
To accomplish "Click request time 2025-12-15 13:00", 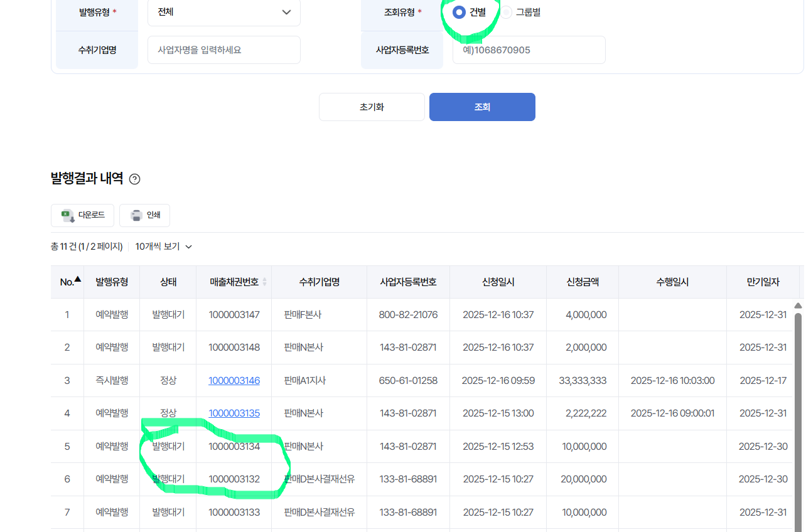I will [498, 413].
